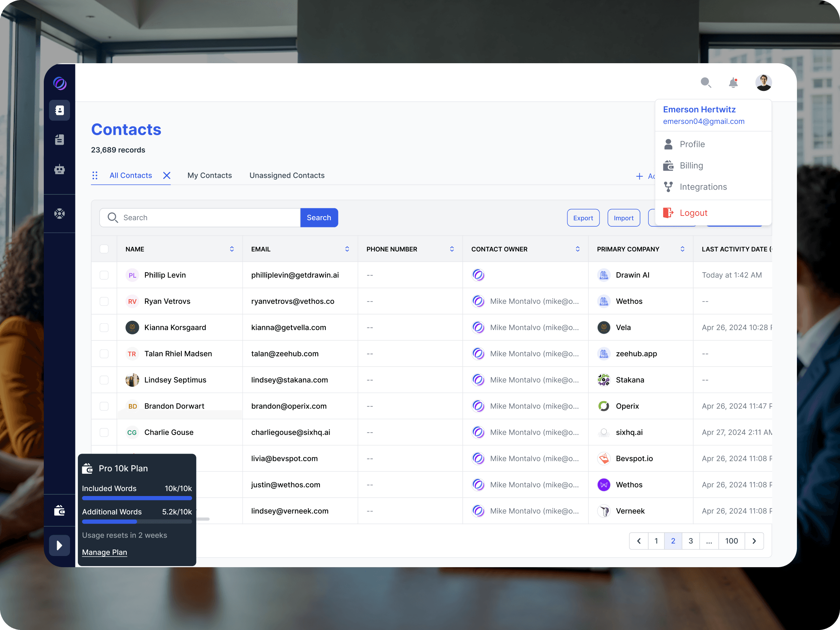The image size is (840, 630).
Task: Switch to the All Contacts tab
Action: 131,176
